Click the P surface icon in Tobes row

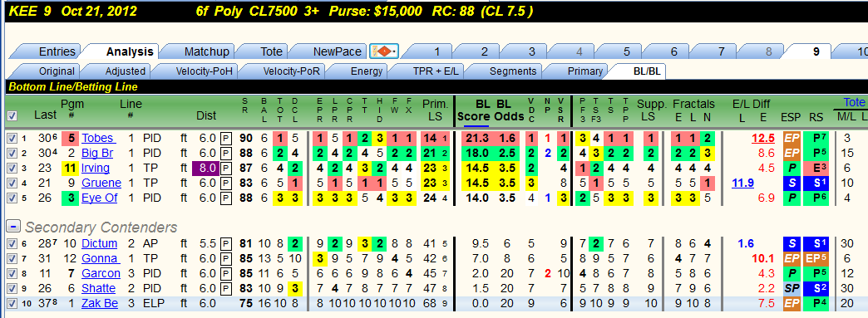225,138
